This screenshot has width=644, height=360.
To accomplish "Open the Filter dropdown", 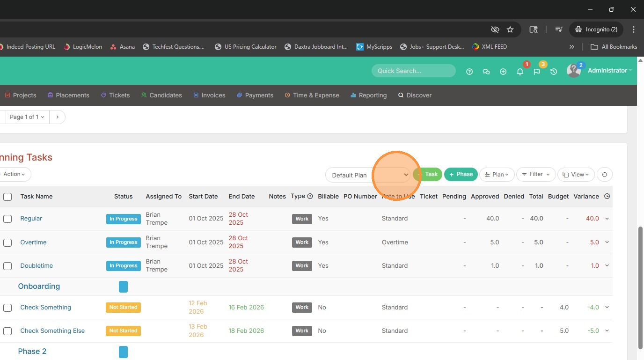I will tap(536, 175).
